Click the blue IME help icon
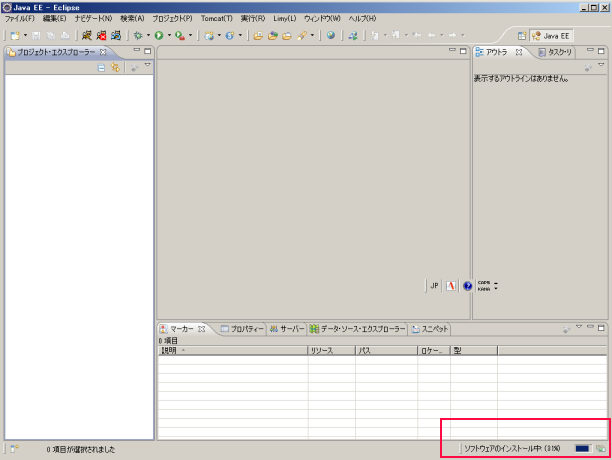Viewport: 612px width, 460px height. (x=468, y=286)
